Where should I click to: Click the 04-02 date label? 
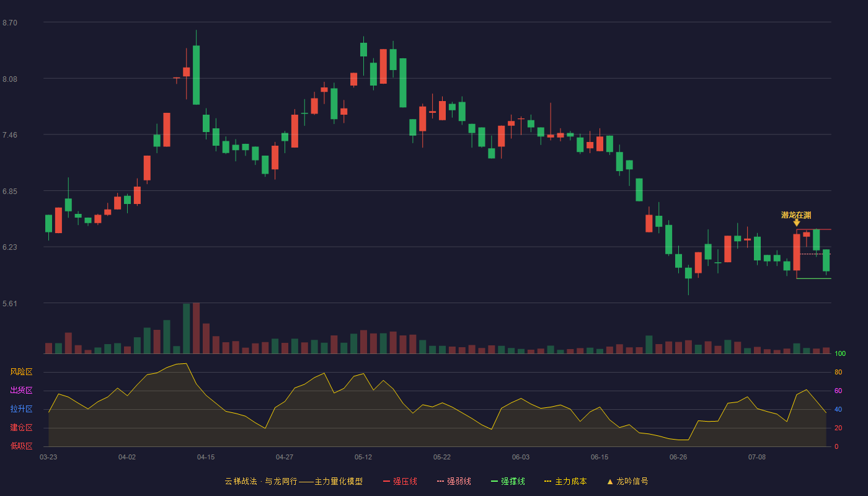(127, 457)
